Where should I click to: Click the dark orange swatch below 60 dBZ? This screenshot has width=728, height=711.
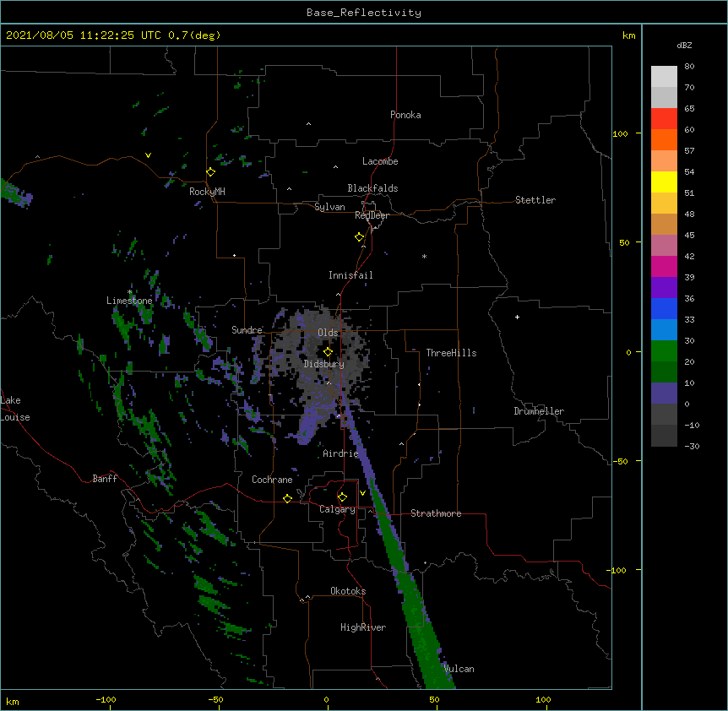click(x=664, y=140)
